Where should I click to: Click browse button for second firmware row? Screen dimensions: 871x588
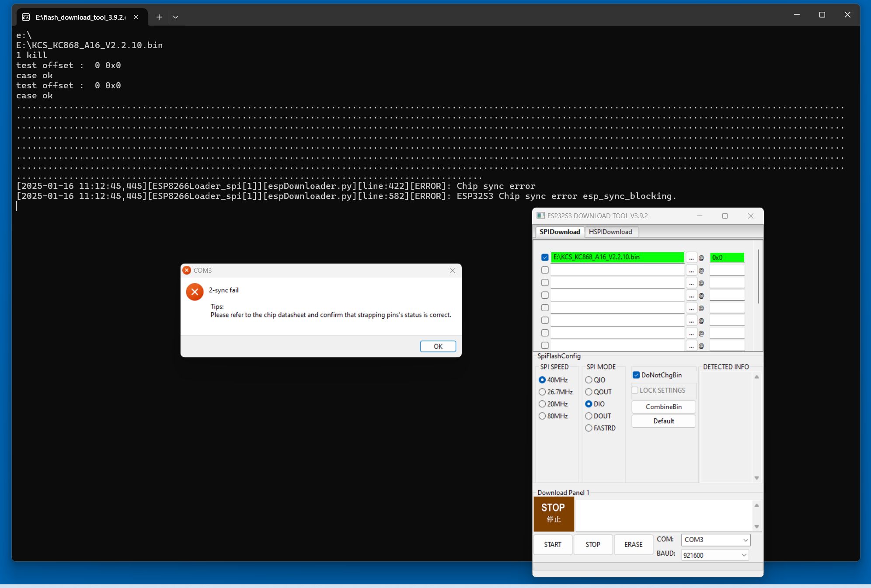[691, 270]
